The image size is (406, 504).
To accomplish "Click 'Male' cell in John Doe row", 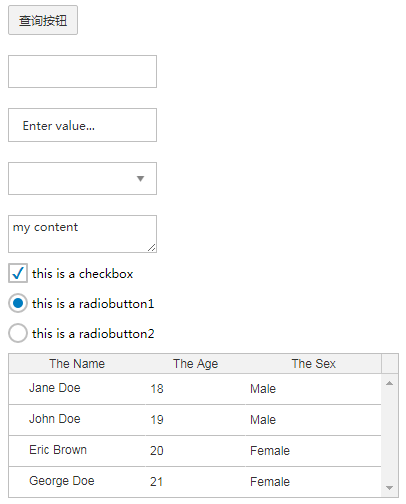I will [x=313, y=420].
